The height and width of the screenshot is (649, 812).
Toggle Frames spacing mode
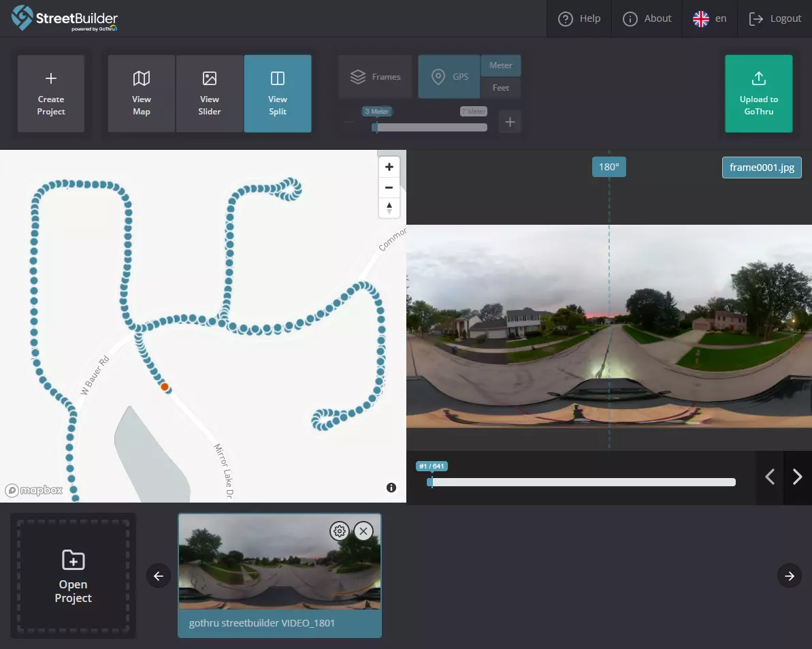375,77
